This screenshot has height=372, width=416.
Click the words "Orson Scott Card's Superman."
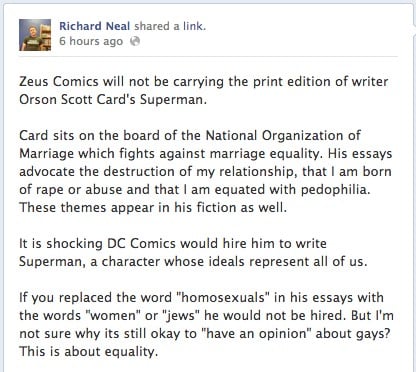(113, 99)
